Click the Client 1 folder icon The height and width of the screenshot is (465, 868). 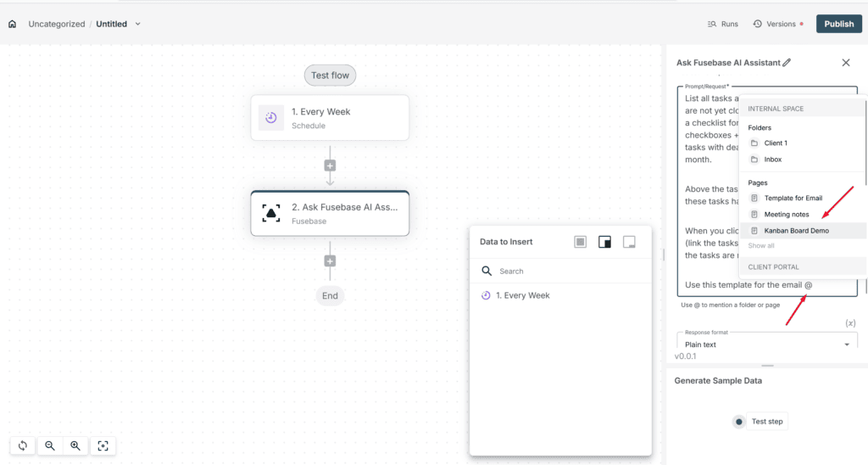[754, 143]
